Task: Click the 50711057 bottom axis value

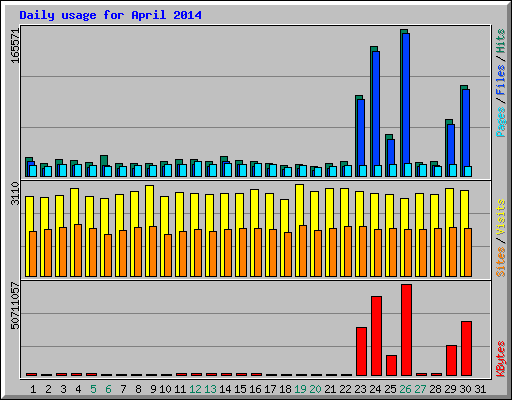Action: (x=15, y=306)
